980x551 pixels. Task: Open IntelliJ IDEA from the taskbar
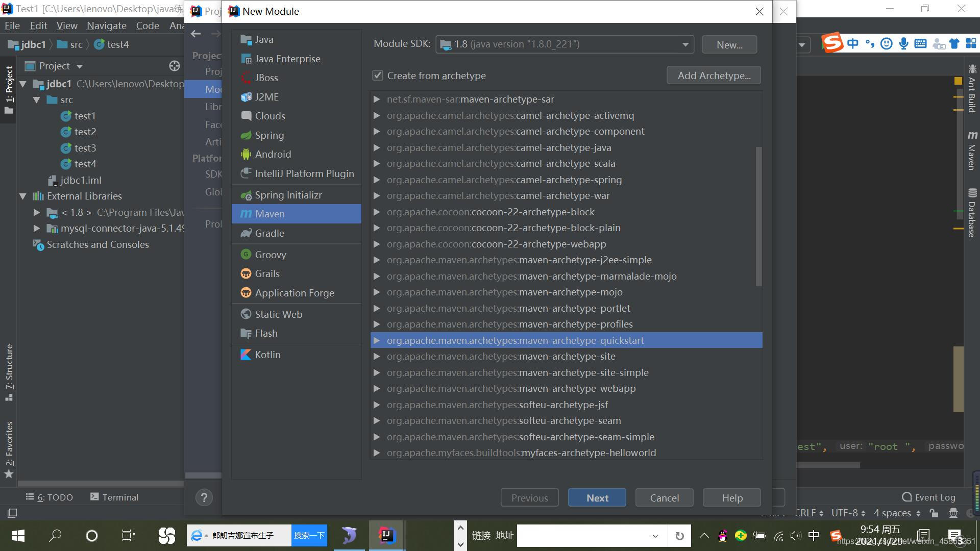pos(386,536)
